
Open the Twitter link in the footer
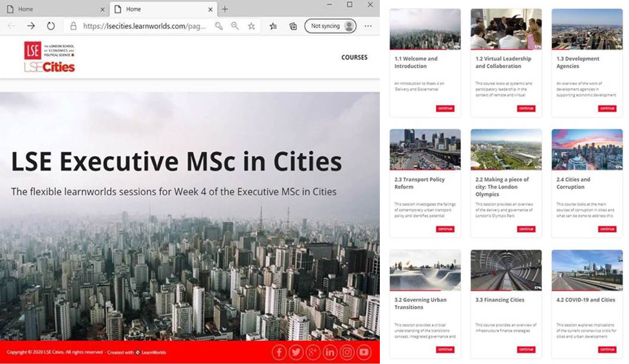click(x=296, y=352)
